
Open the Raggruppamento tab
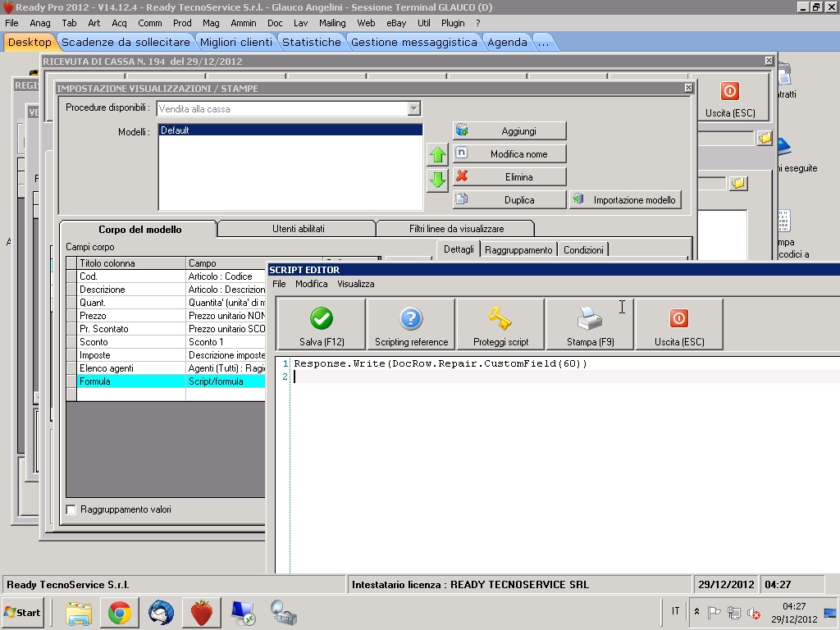coord(518,249)
